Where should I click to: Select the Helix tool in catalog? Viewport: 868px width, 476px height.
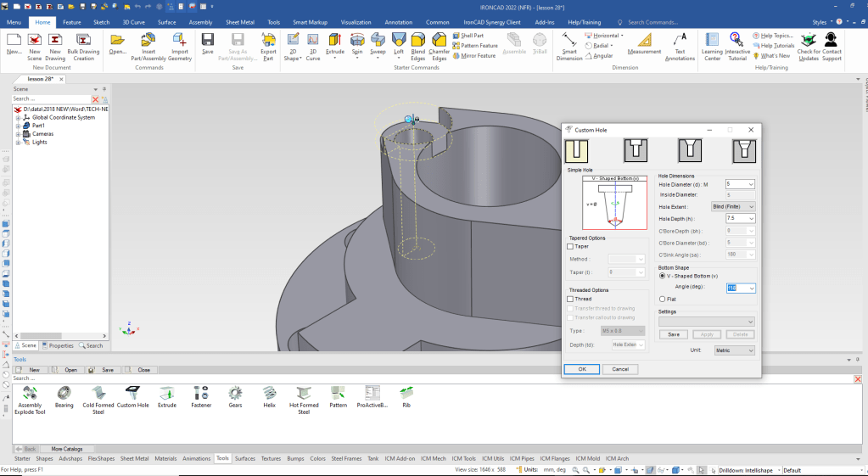coord(270,393)
